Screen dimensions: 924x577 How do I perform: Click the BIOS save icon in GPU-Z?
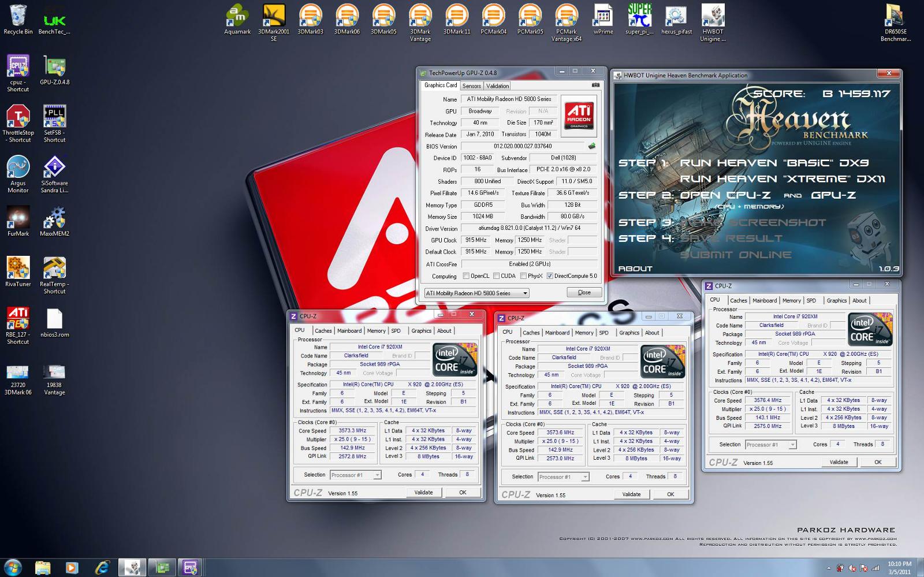pyautogui.click(x=592, y=146)
